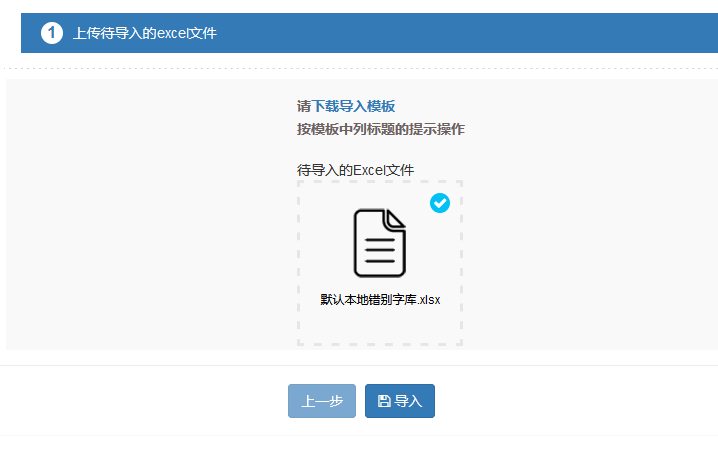
Task: Click the uploaded document file icon
Action: (x=379, y=243)
